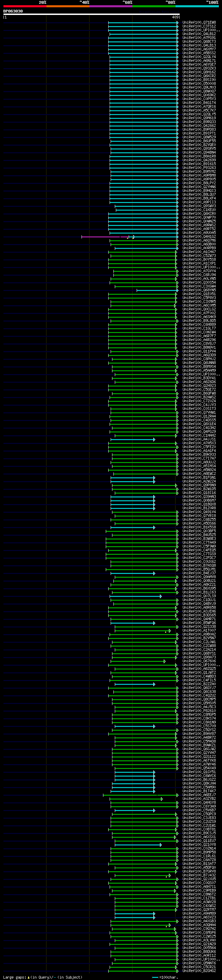222x980 pixels.
Task: Click the short cyan bar for Q68YN5
Action: 157,290
